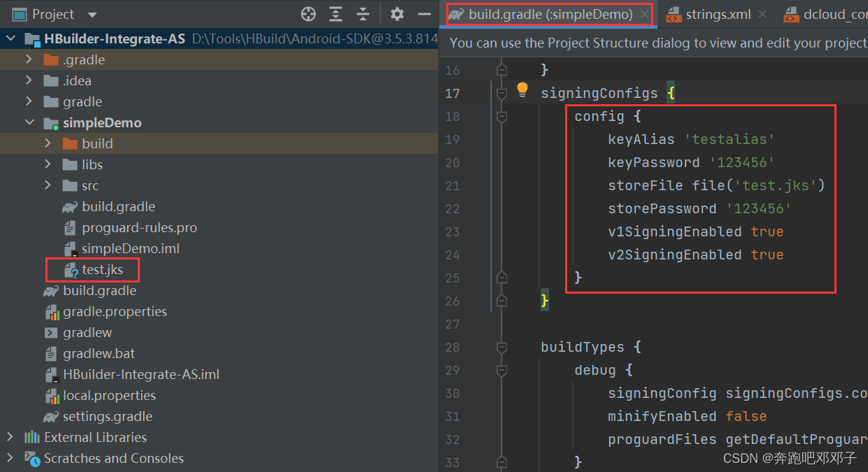Image resolution: width=868 pixels, height=472 pixels.
Task: Select the orange build folder icon
Action: click(69, 143)
